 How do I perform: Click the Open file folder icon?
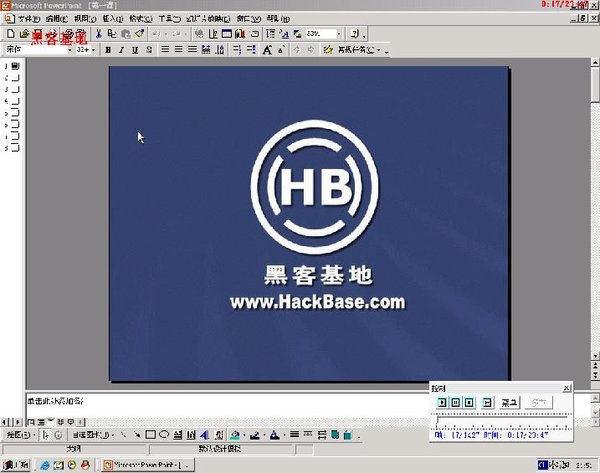(24, 34)
